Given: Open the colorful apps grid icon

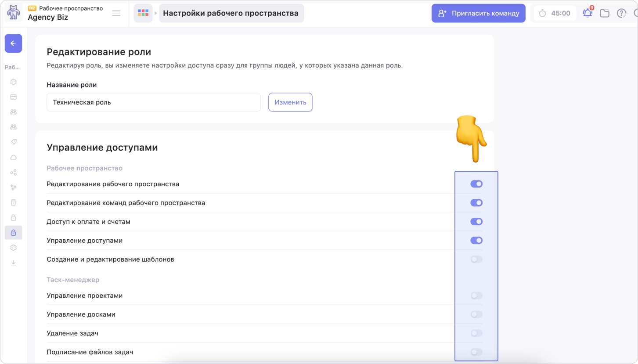Looking at the screenshot, I should [143, 13].
